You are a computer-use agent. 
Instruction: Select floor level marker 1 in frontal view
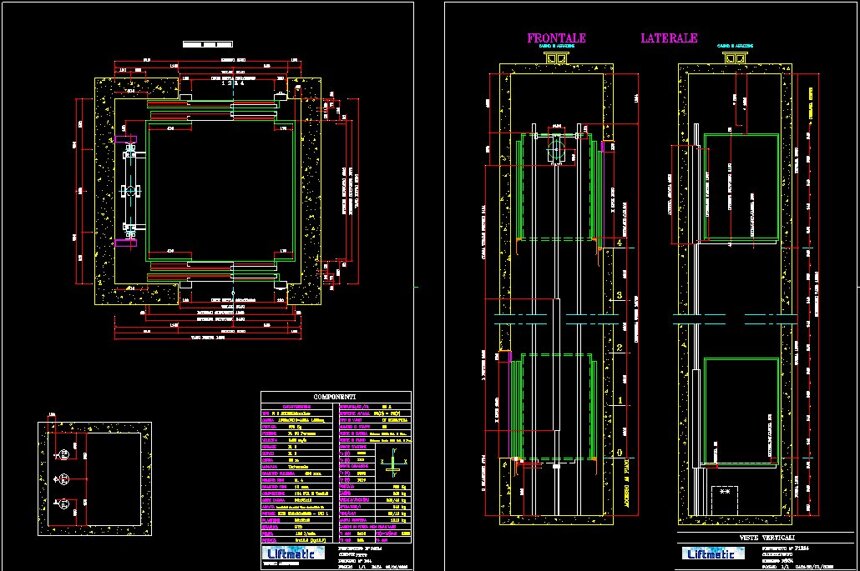620,400
